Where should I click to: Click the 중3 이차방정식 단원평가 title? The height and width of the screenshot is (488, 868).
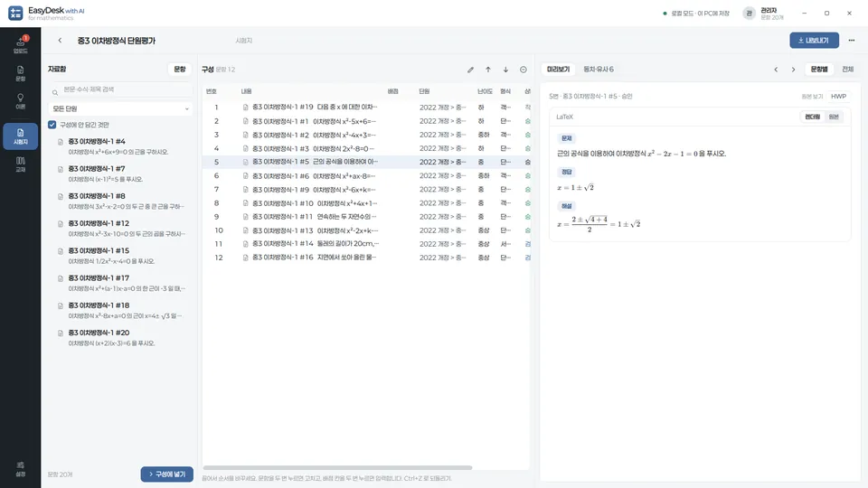tap(117, 41)
